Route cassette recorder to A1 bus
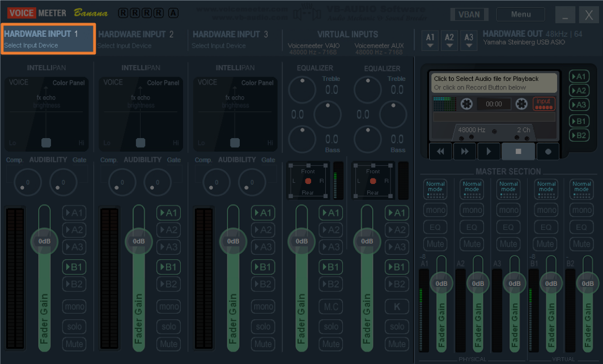603x364 pixels. (x=579, y=76)
